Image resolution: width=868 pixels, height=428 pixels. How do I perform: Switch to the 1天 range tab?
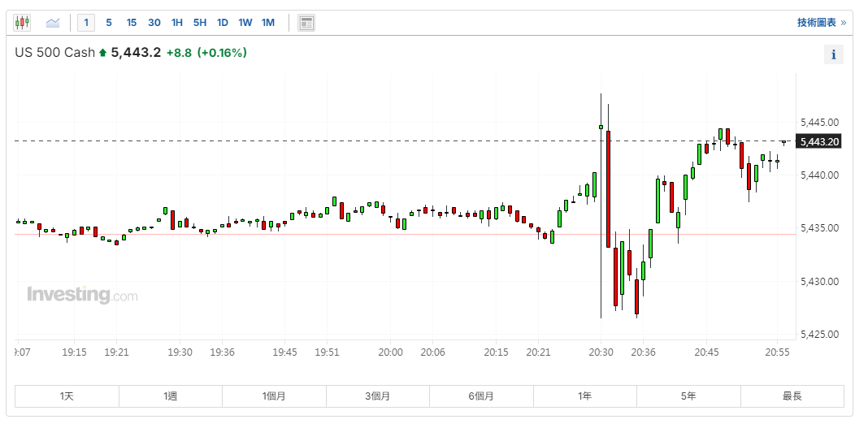click(67, 396)
